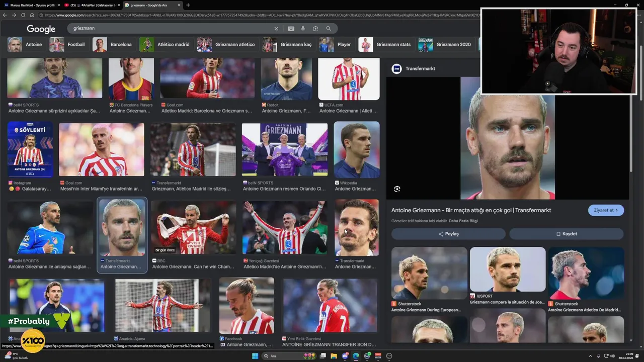Viewport: 644px width, 362px height.
Task: Select the Griezmann 2020 chip
Action: [446, 44]
